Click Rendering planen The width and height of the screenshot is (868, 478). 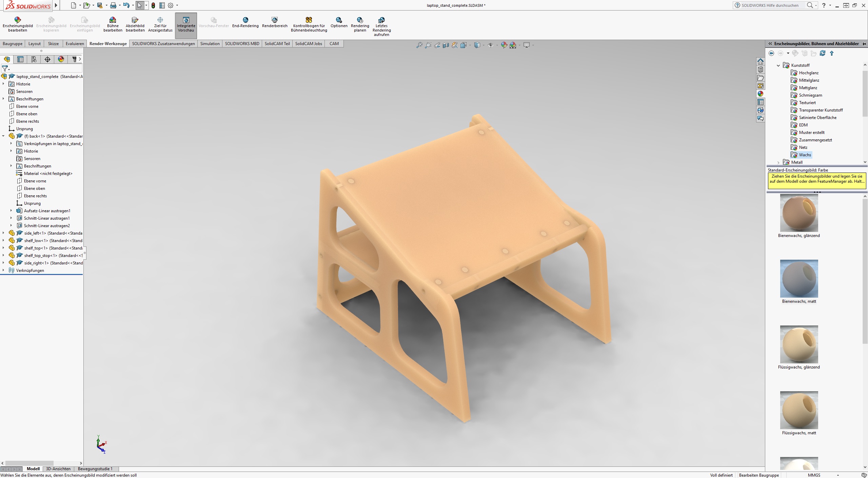pos(360,24)
